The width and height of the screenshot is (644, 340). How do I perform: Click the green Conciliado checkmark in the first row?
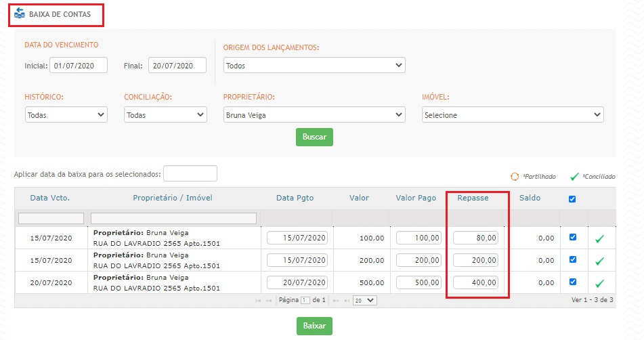pyautogui.click(x=599, y=238)
